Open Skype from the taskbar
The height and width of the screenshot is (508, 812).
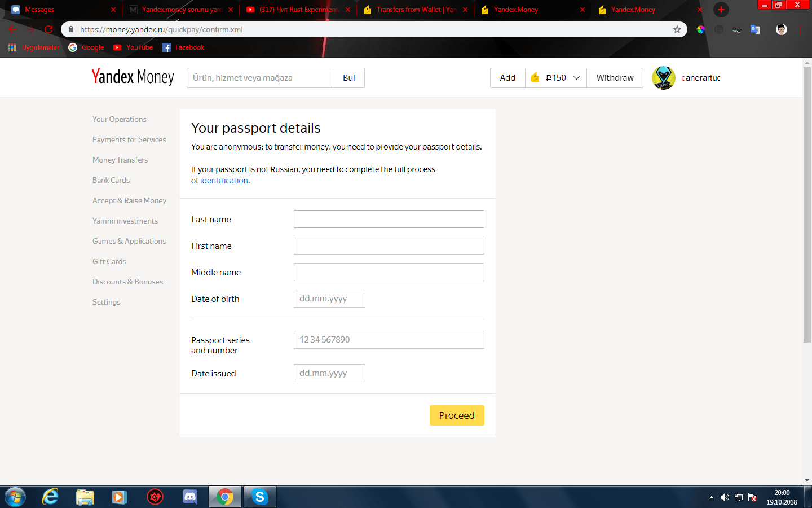(x=260, y=497)
